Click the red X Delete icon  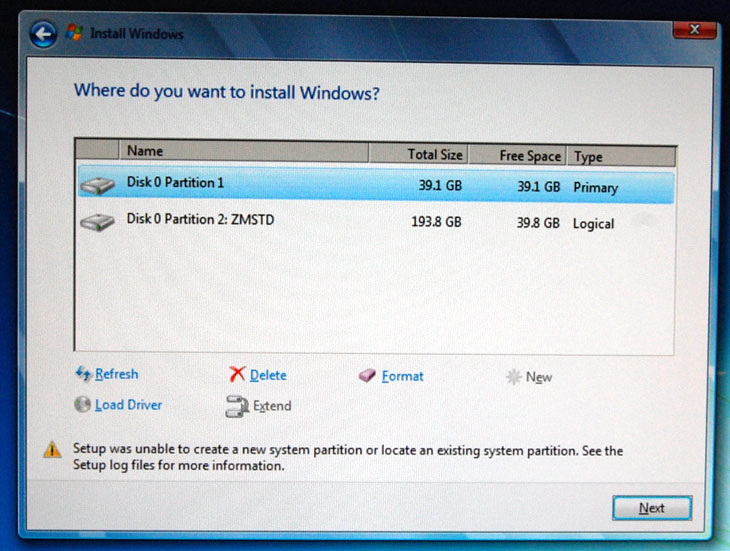237,374
